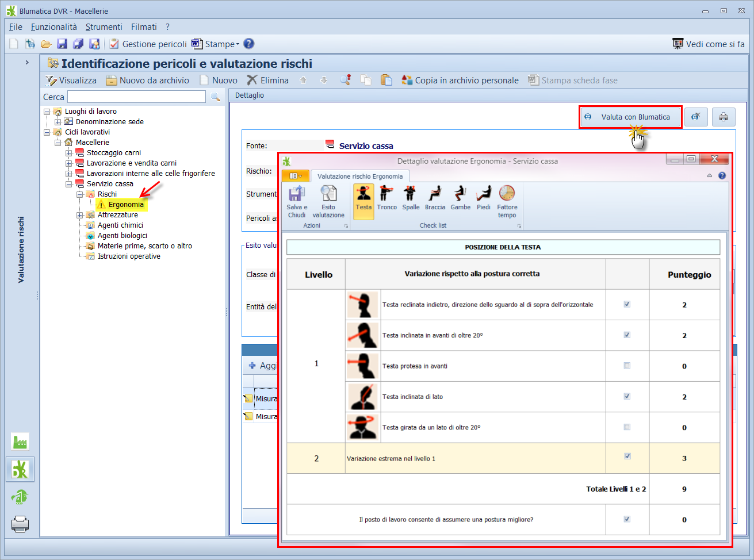Toggle postura migliore checkbox
754x560 pixels.
pos(627,519)
